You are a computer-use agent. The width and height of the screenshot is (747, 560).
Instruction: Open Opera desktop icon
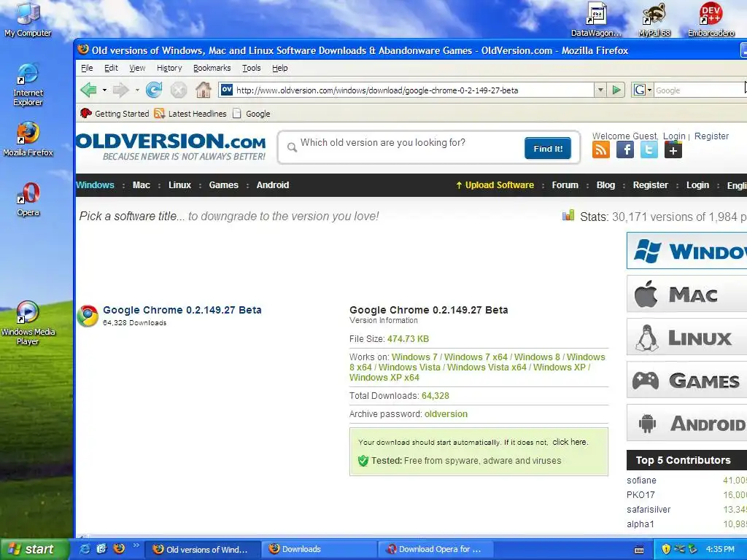tap(28, 199)
